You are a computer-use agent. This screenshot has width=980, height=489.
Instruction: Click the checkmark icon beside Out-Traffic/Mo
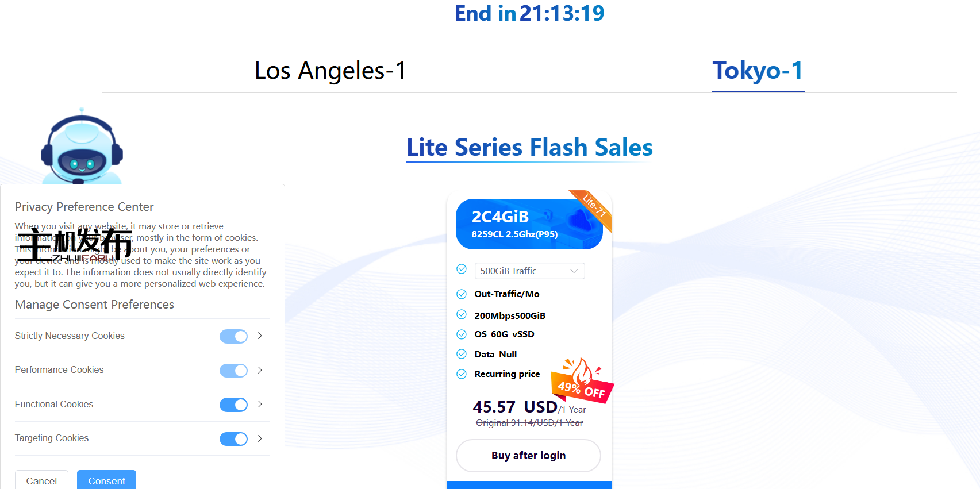(462, 294)
